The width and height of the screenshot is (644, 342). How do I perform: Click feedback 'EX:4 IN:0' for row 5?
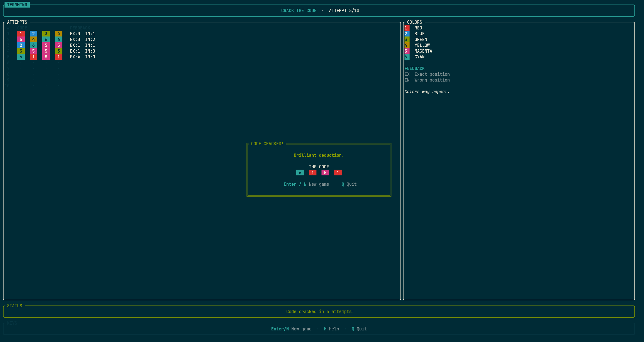[x=83, y=57]
